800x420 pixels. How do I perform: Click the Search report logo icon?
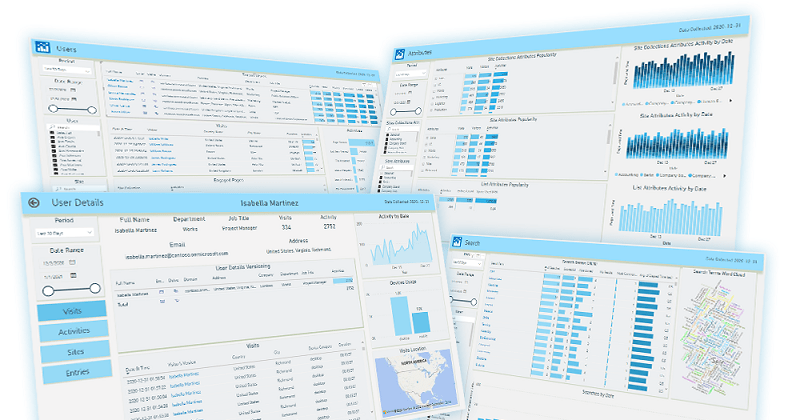(457, 242)
